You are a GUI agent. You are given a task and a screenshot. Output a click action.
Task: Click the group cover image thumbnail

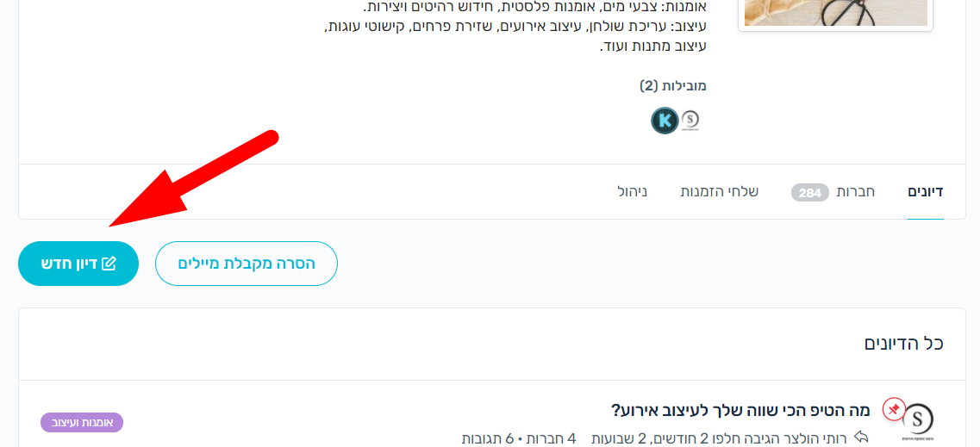coord(835,13)
